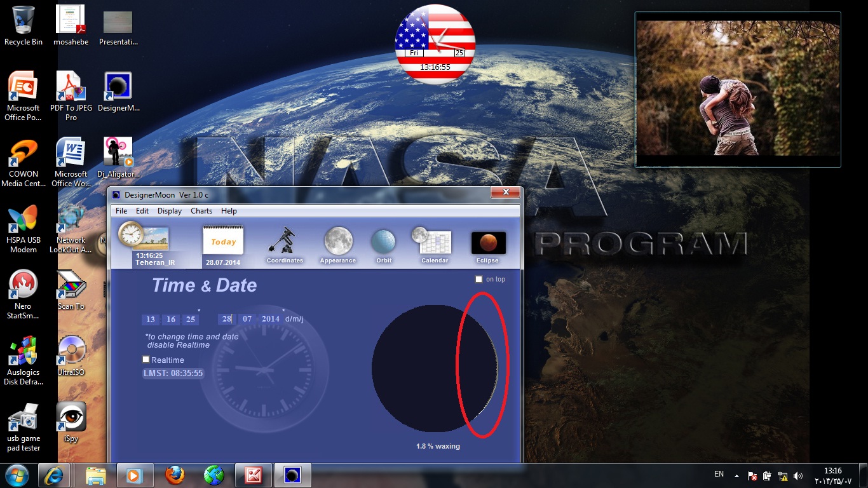The image size is (868, 488).
Task: Click the US flag clock desktop gadget
Action: (x=435, y=44)
